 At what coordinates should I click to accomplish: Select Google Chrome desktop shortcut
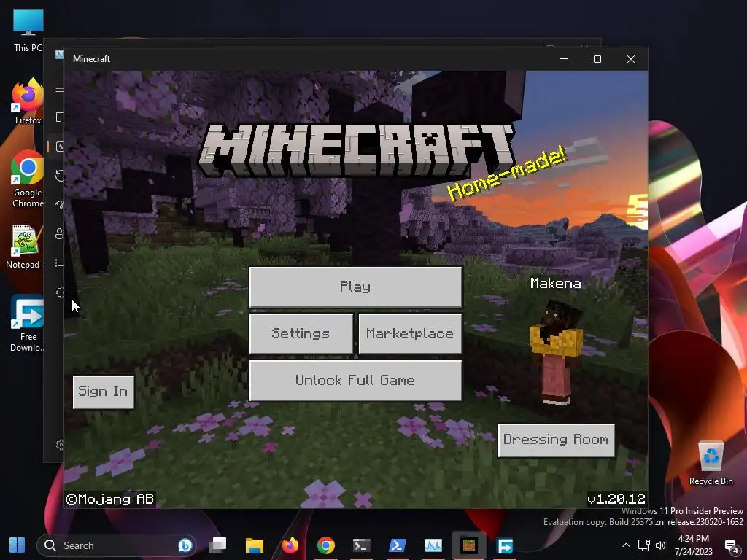[x=28, y=179]
